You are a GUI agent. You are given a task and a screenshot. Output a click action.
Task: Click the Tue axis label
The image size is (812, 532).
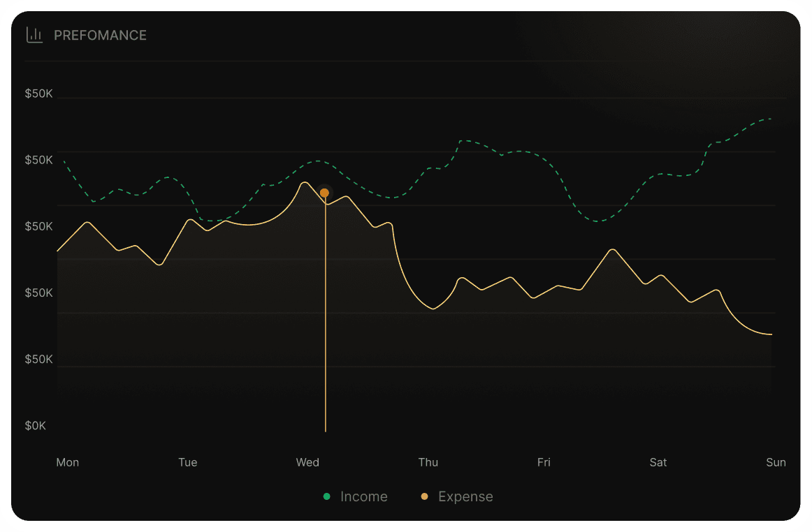[x=187, y=462]
